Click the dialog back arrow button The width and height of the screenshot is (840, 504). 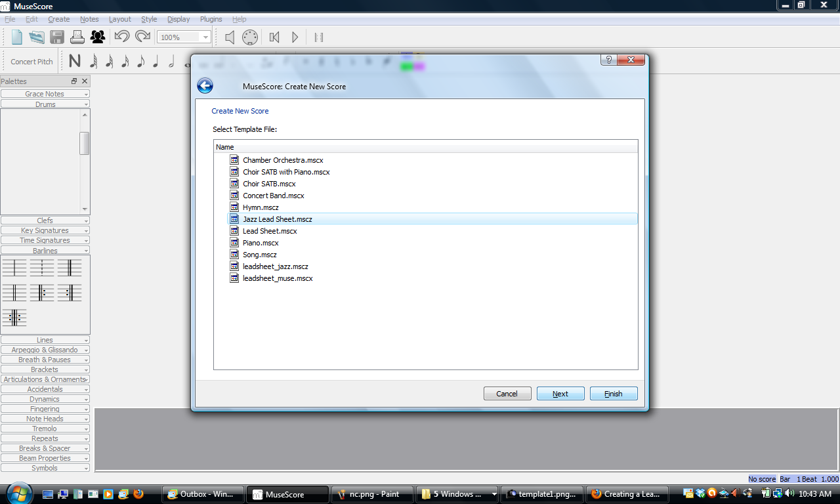click(205, 86)
